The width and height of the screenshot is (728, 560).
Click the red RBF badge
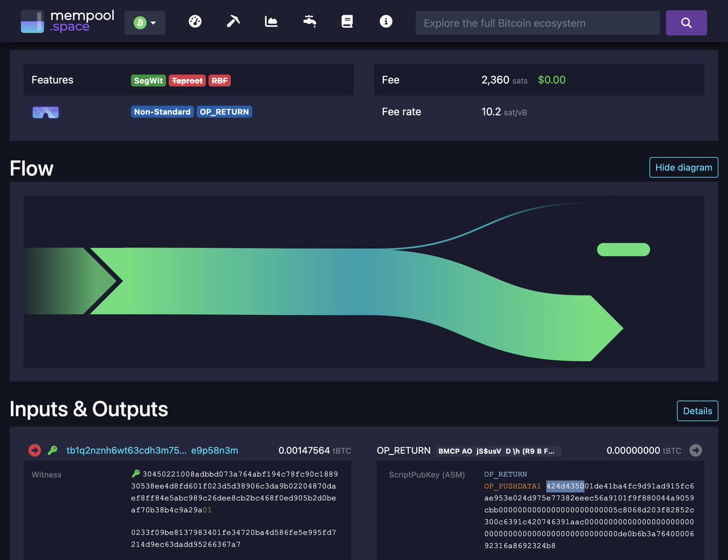click(220, 80)
